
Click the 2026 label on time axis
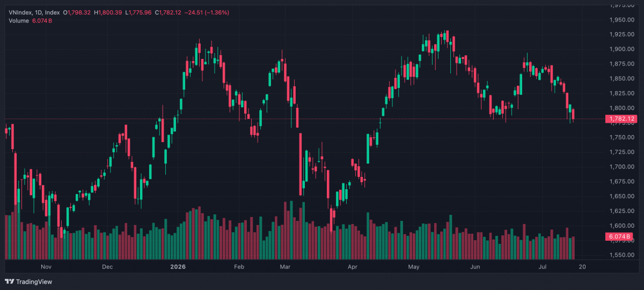tap(177, 266)
